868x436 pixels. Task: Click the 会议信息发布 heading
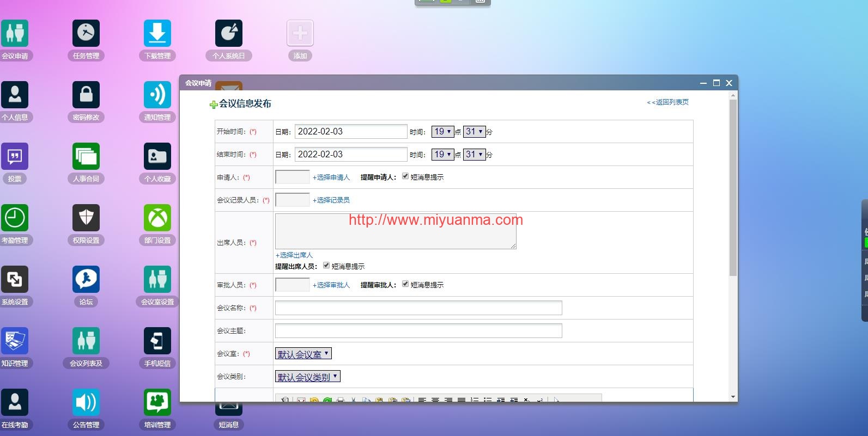[x=245, y=104]
